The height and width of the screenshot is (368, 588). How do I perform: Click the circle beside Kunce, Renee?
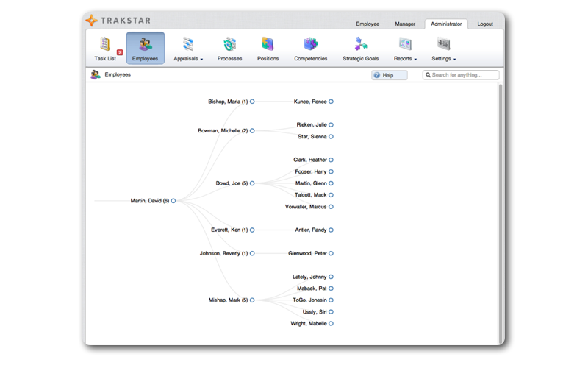point(331,102)
